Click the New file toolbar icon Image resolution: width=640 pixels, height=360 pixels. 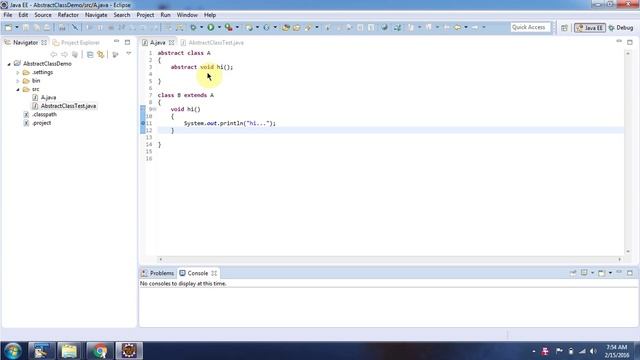8,27
